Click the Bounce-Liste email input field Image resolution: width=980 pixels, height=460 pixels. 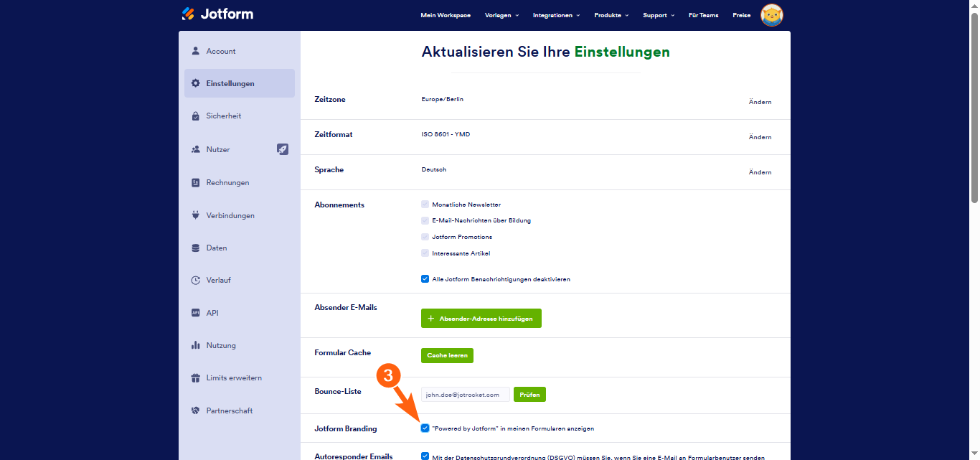(x=466, y=394)
